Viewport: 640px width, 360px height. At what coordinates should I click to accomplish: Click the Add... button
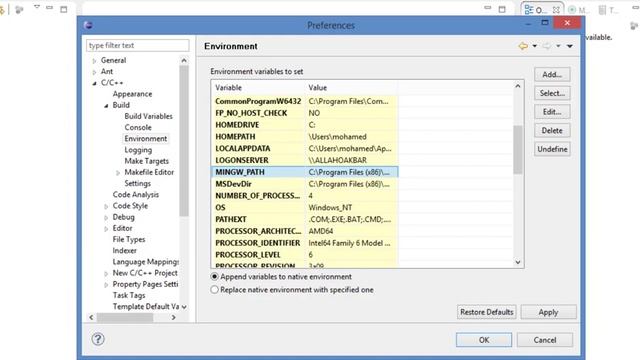[552, 75]
